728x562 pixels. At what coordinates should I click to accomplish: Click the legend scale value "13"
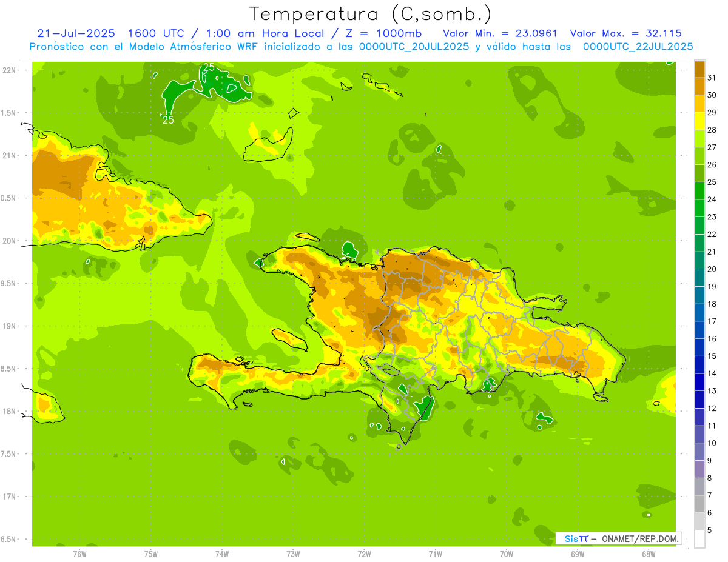712,391
